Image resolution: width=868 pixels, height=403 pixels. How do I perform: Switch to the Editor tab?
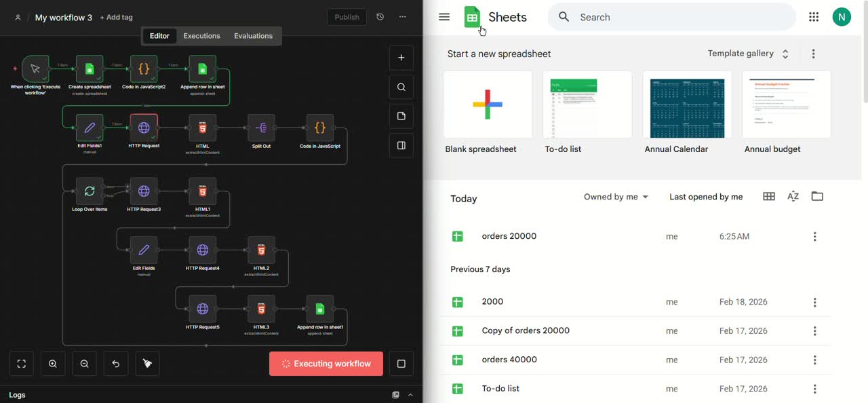159,36
